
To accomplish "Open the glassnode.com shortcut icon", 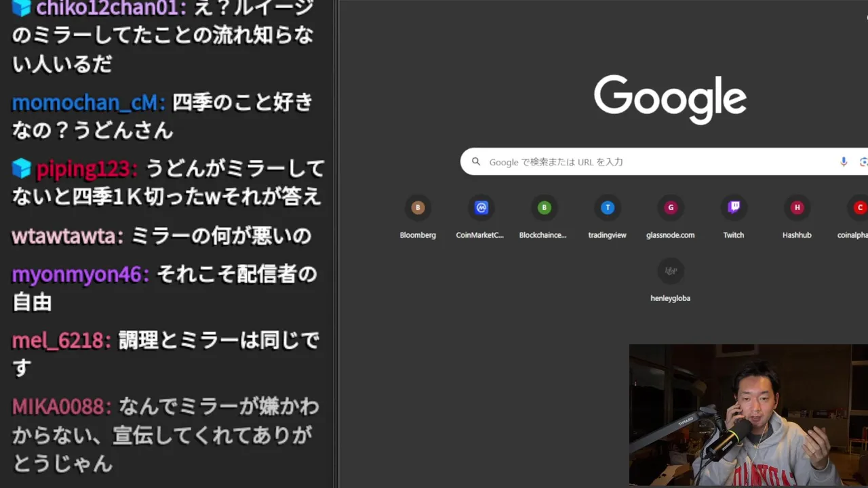I will point(671,207).
